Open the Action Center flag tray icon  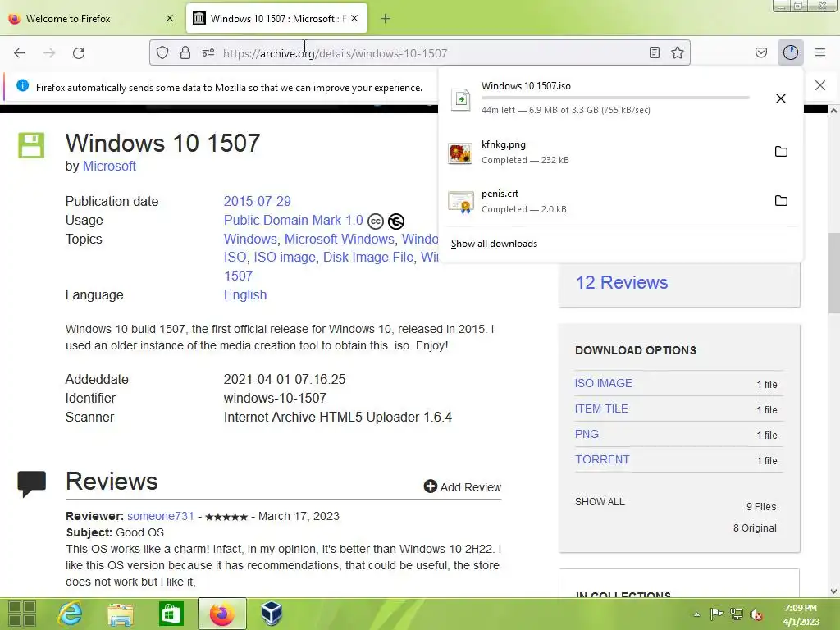(x=716, y=614)
